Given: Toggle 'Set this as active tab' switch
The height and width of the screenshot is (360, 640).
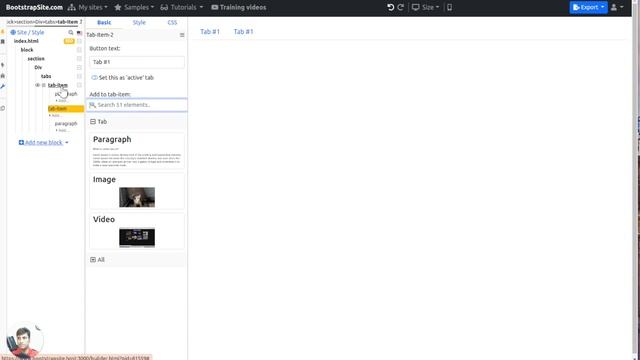Looking at the screenshot, I should [x=94, y=78].
